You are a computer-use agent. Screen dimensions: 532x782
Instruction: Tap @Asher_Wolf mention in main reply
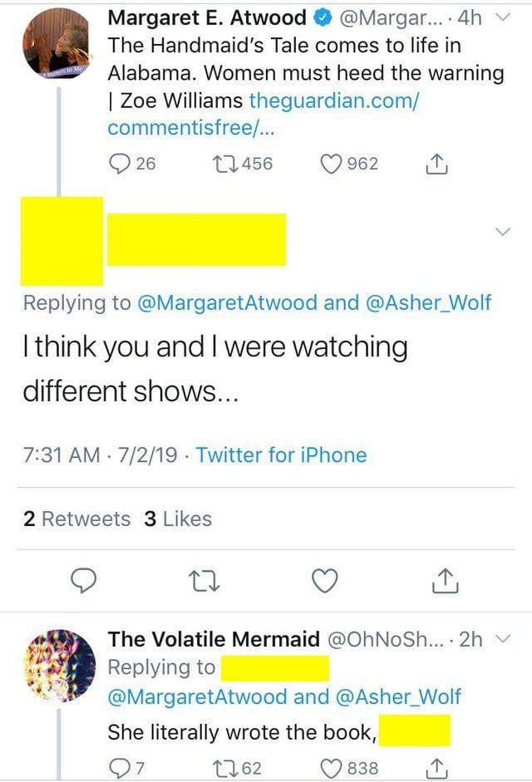point(428,302)
